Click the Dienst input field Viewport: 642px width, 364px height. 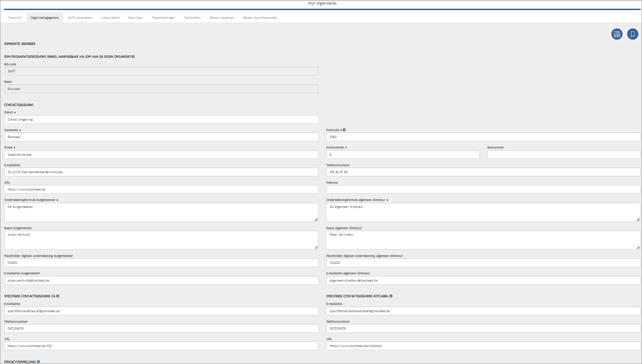click(x=161, y=120)
